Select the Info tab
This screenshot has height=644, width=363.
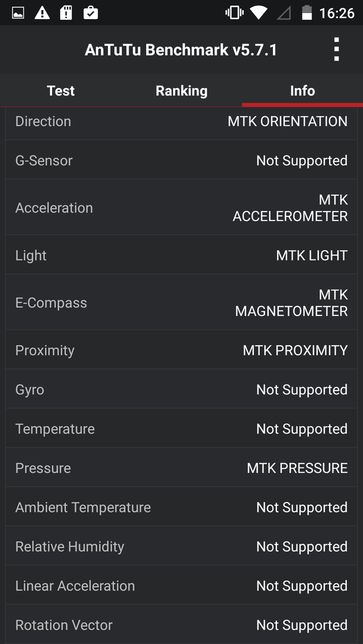point(303,91)
